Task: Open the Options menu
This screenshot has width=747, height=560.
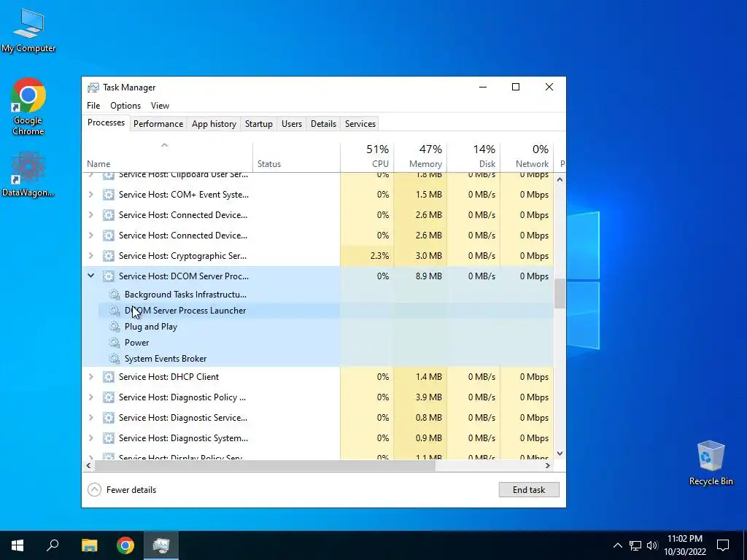Action: pos(125,106)
